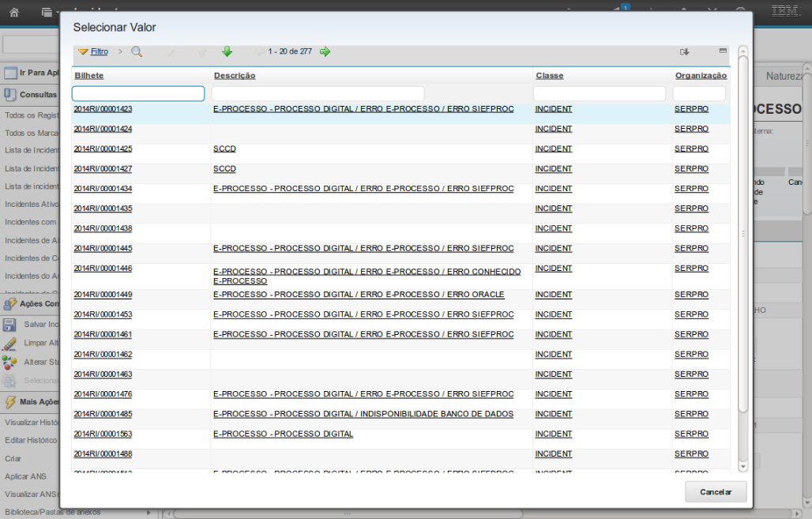Go to next page with green right arrow
This screenshot has height=519, width=812.
pyautogui.click(x=325, y=51)
